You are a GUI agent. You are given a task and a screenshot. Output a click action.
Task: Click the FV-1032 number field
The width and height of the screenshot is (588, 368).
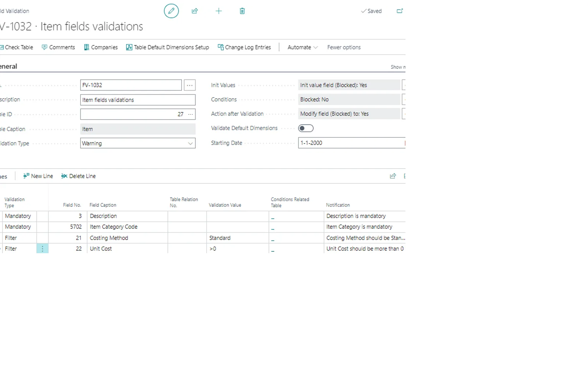pos(131,85)
